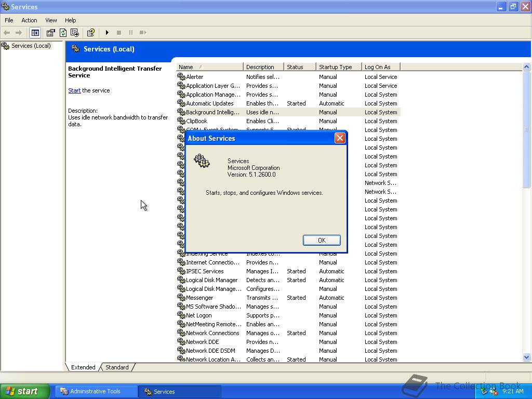Click the Application Layer G... service icon
This screenshot has width=532, height=399.
point(181,86)
